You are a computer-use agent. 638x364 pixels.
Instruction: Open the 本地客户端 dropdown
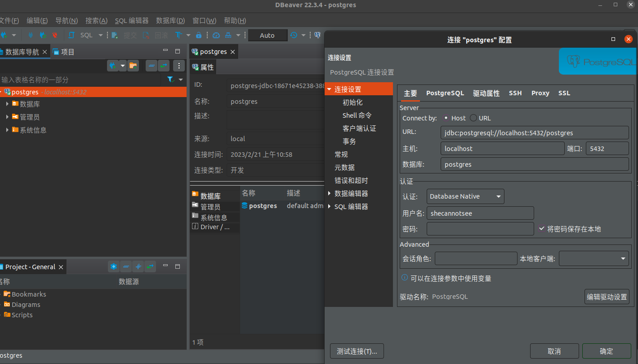pos(594,258)
